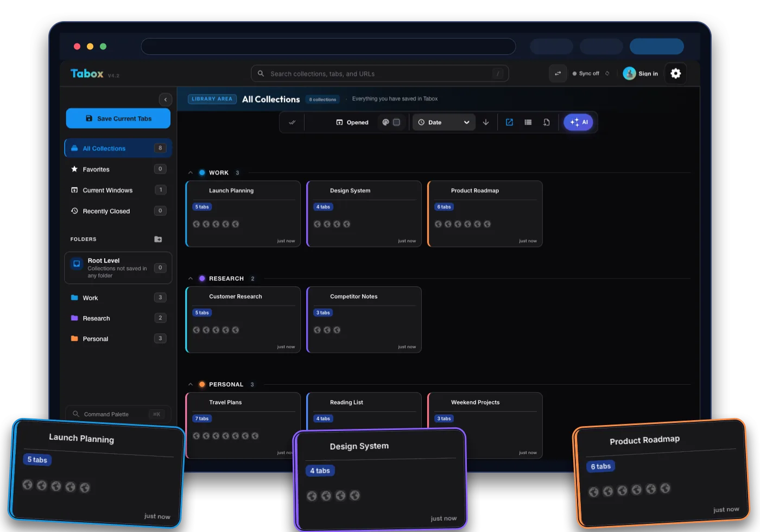Open the Command Palette
The width and height of the screenshot is (760, 532).
pyautogui.click(x=118, y=414)
